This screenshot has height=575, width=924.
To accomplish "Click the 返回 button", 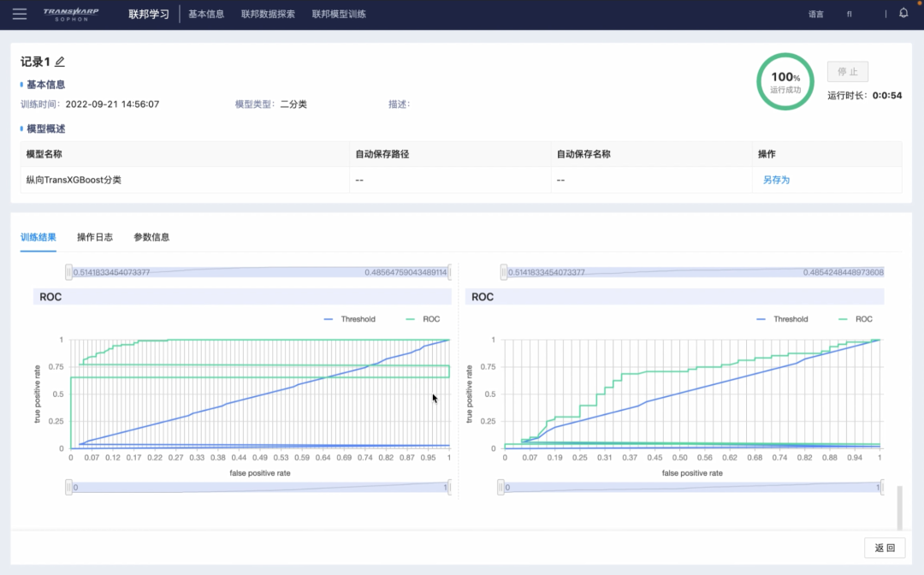I will [x=885, y=548].
